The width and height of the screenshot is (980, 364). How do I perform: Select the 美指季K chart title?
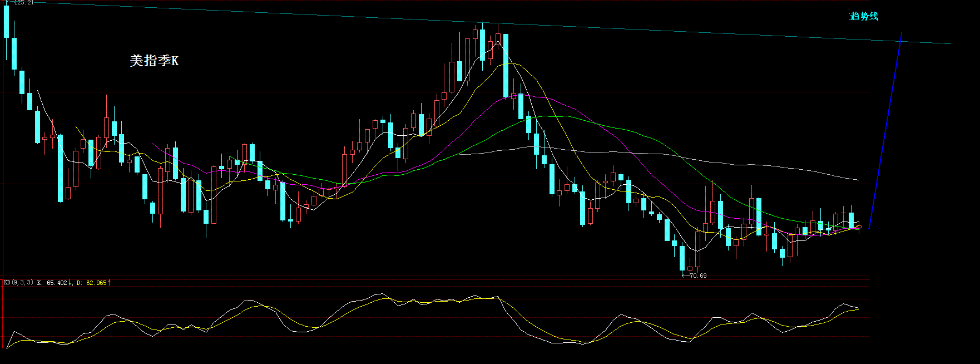tap(154, 61)
